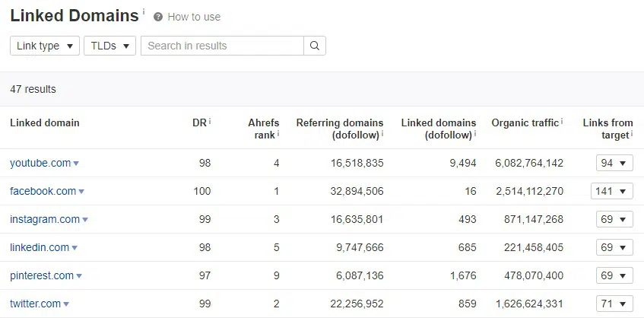The height and width of the screenshot is (318, 644).
Task: Click pinterest.com DR value 97
Action: (x=205, y=275)
